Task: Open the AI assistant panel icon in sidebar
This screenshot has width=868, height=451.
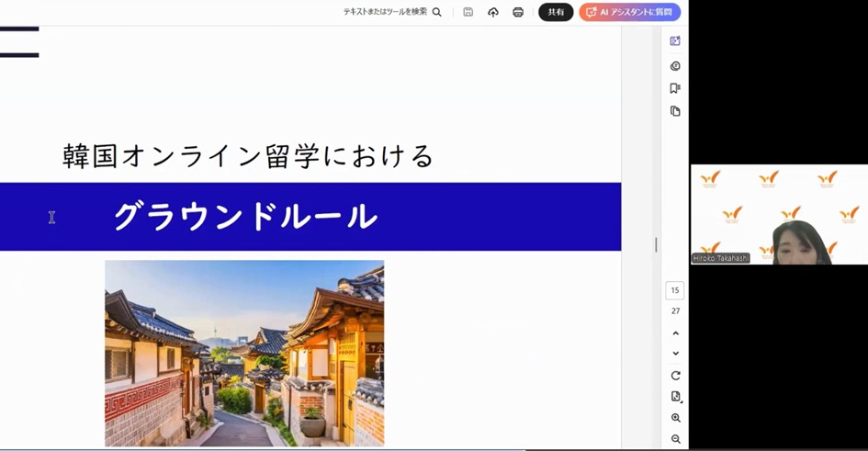Action: point(675,41)
